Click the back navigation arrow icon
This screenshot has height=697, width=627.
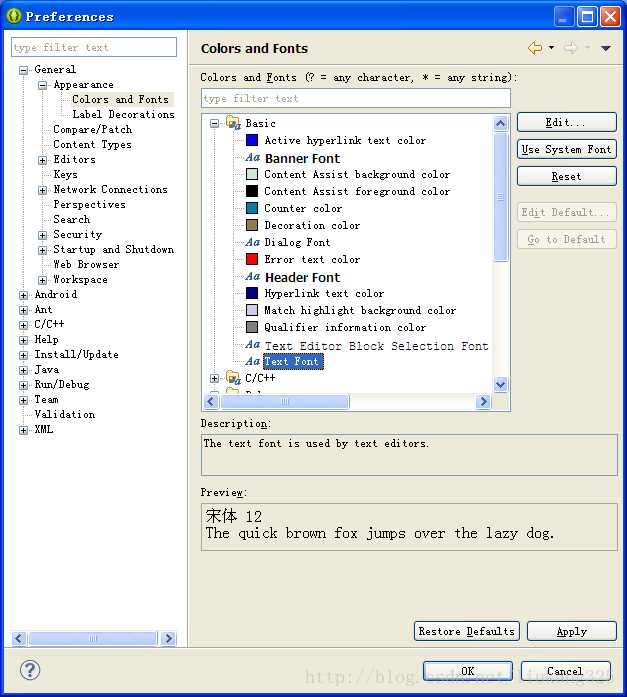pyautogui.click(x=535, y=48)
